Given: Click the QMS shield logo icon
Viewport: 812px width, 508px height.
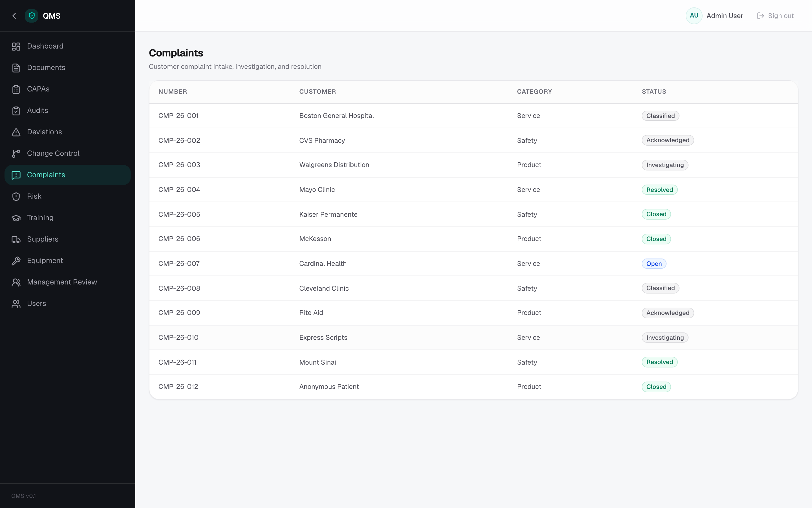Looking at the screenshot, I should 32,16.
